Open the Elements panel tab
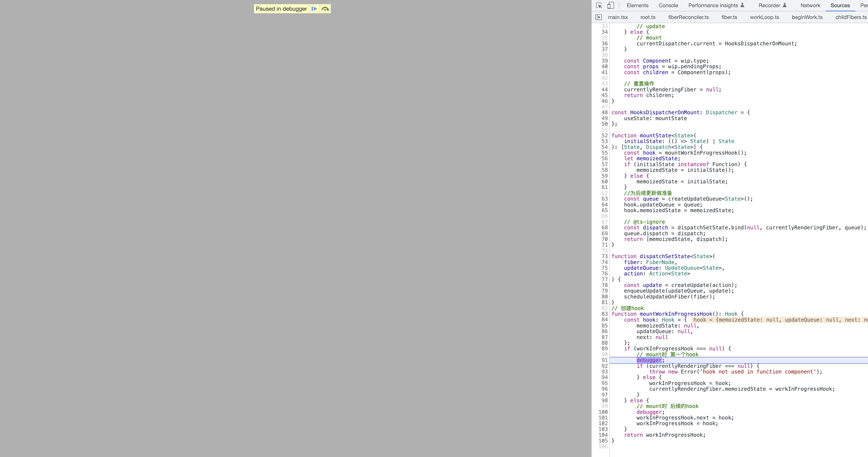 [638, 5]
